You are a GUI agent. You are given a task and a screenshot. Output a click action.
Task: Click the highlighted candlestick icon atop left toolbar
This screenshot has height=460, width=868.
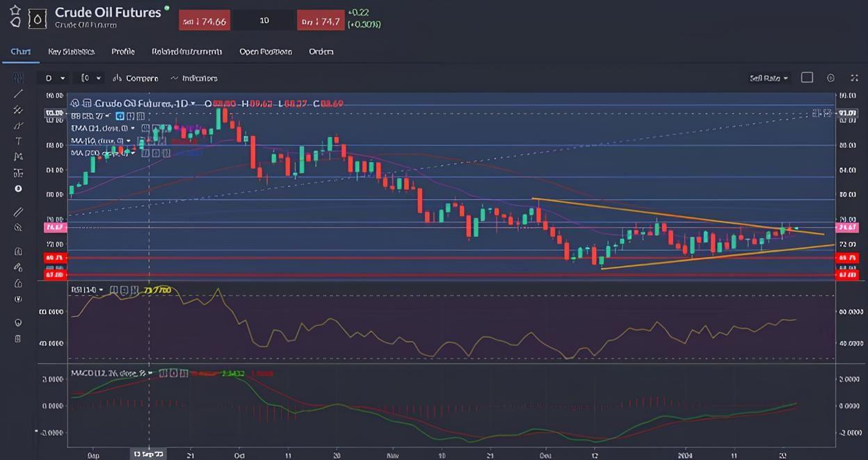[x=18, y=78]
